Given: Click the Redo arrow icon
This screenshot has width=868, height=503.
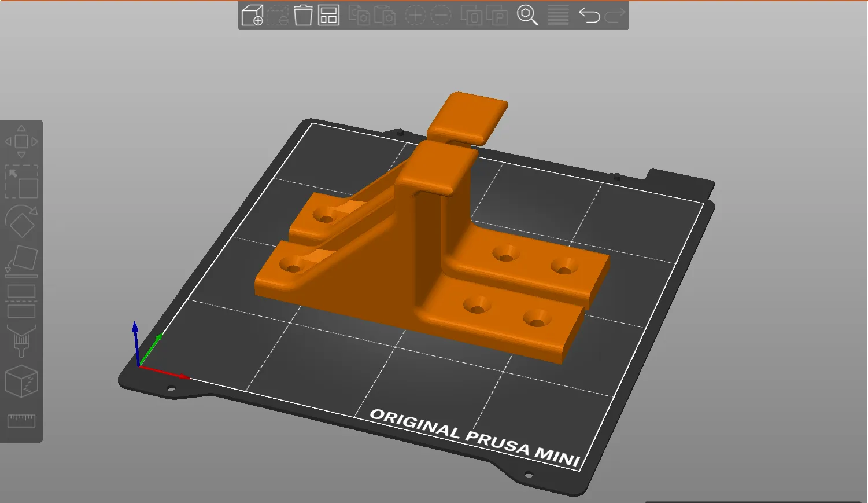Looking at the screenshot, I should (615, 15).
